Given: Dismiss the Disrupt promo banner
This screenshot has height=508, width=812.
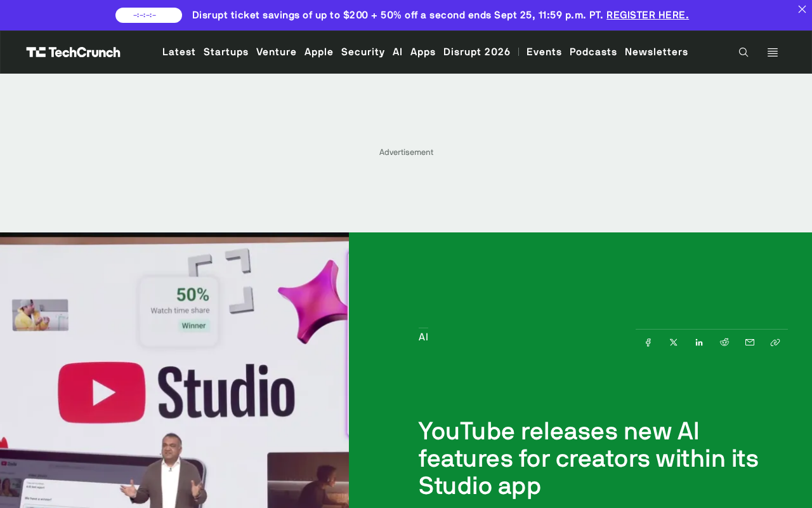Looking at the screenshot, I should pyautogui.click(x=802, y=10).
